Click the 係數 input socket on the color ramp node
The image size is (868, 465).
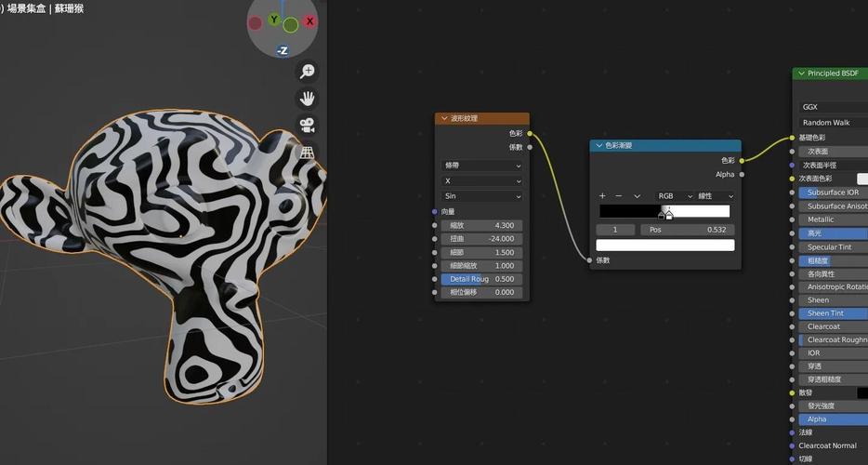(590, 259)
